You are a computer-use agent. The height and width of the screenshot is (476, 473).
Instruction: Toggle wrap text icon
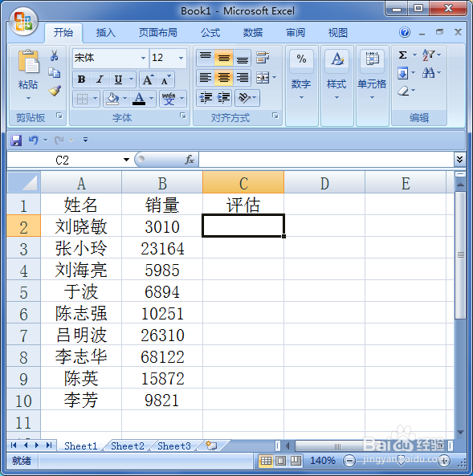point(263,57)
